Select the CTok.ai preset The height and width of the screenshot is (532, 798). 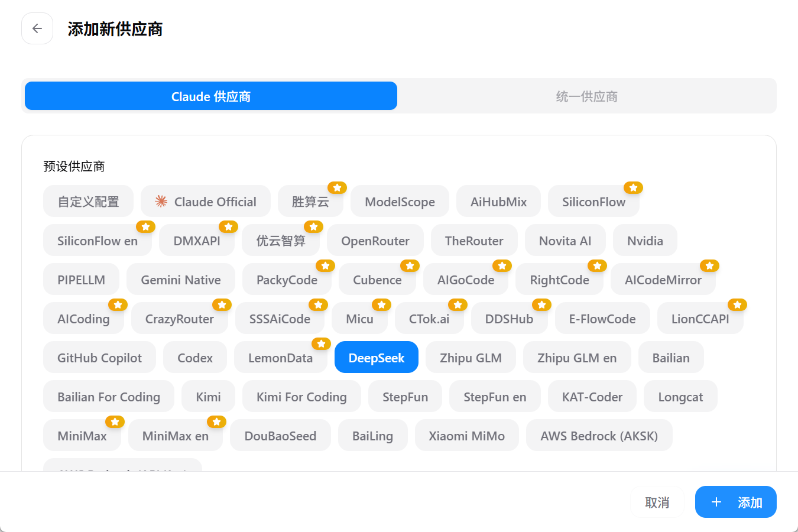429,319
